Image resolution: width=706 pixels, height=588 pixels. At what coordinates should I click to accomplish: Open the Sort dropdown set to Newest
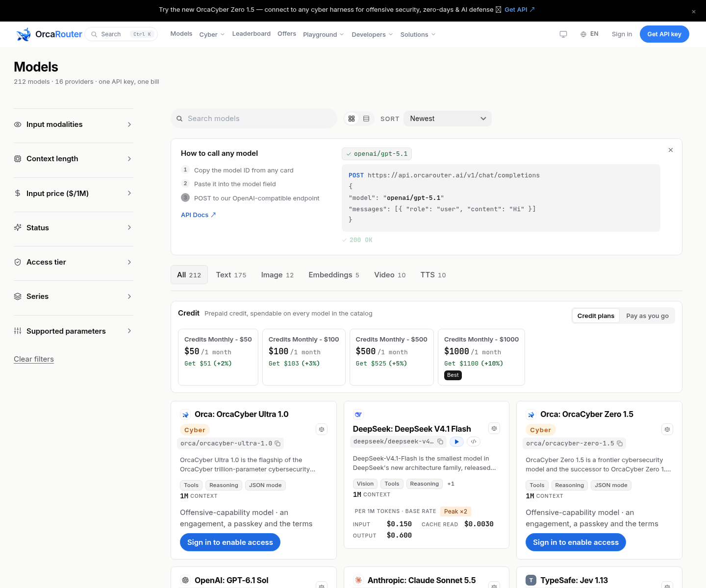[x=448, y=119]
